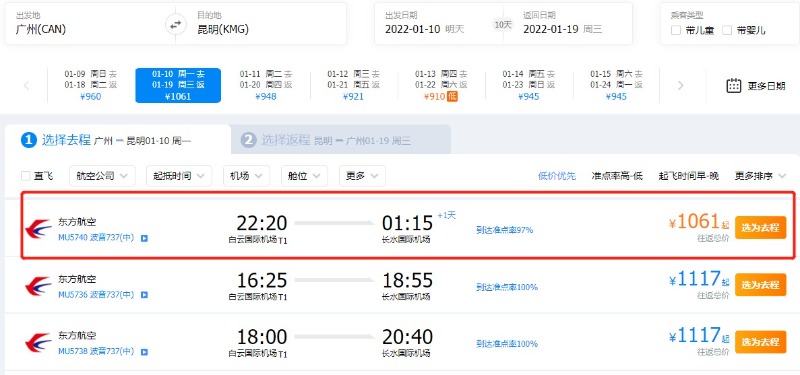Screen dimensions: 800x375
Task: Click the play icon beside MU5740
Action: click(x=144, y=238)
